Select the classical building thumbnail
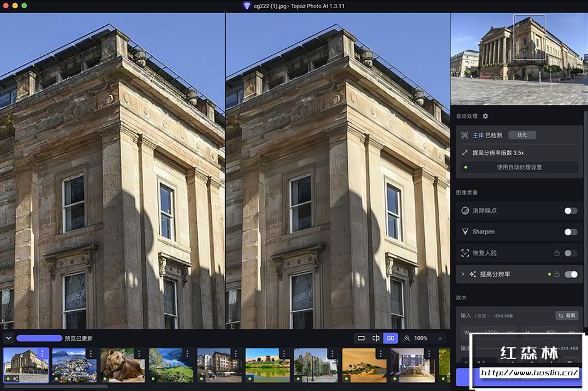Screen dimensions: 588x391 [26, 365]
